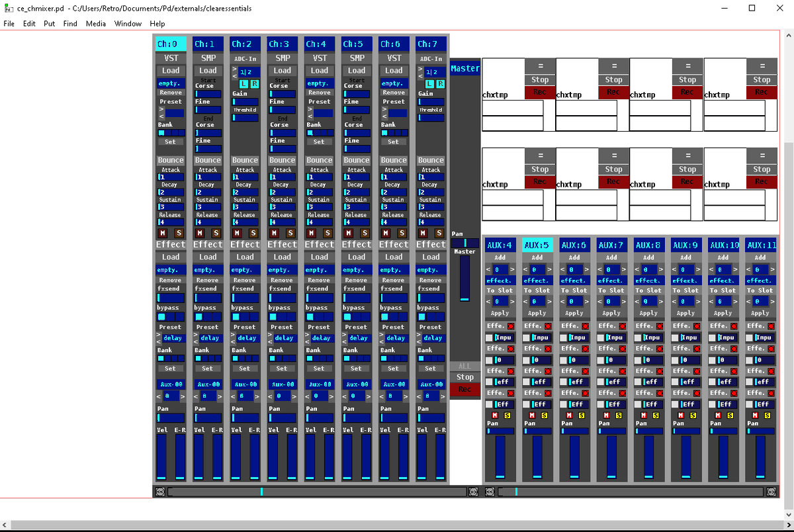Click the R input button on Ch:2
Image resolution: width=794 pixels, height=532 pixels.
click(255, 84)
